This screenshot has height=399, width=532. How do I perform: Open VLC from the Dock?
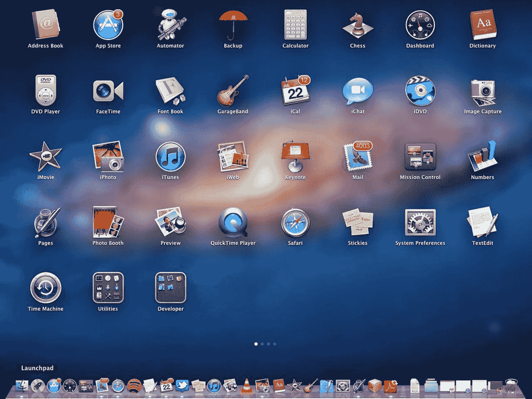tap(246, 385)
